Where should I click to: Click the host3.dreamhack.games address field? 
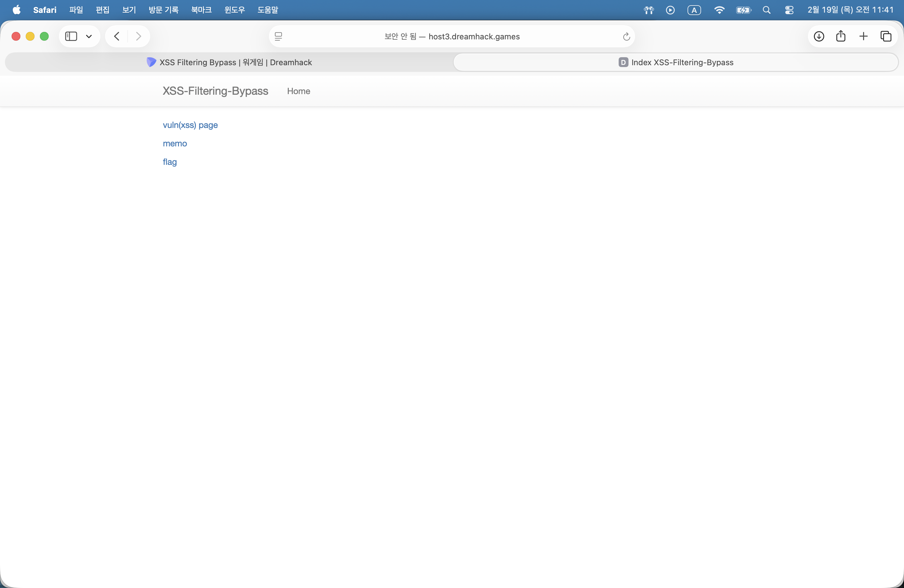tap(452, 37)
